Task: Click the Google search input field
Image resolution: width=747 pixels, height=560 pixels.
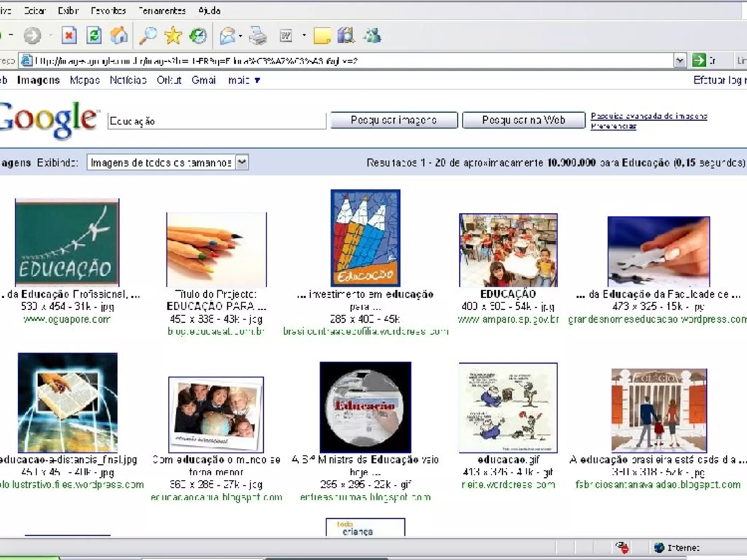Action: (x=217, y=121)
